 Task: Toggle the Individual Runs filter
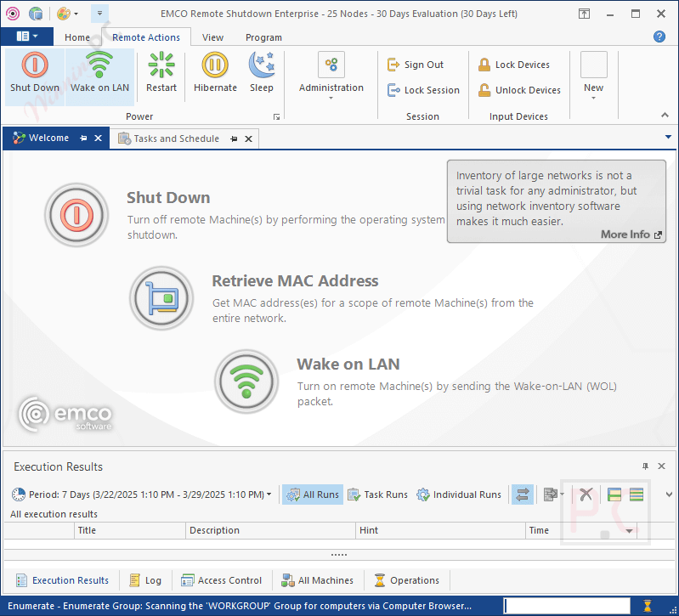[459, 494]
